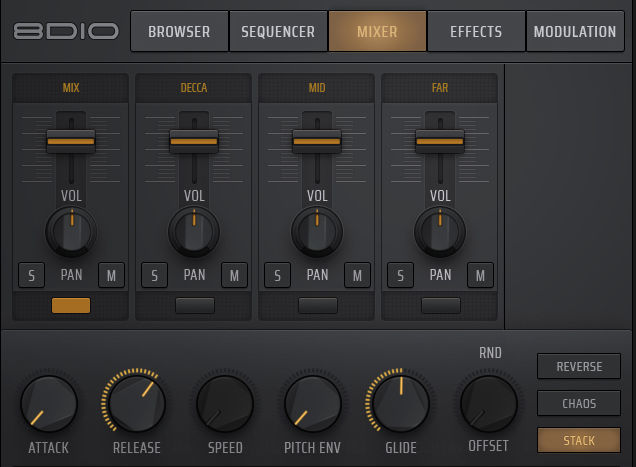Click the Speed knob

click(x=225, y=404)
